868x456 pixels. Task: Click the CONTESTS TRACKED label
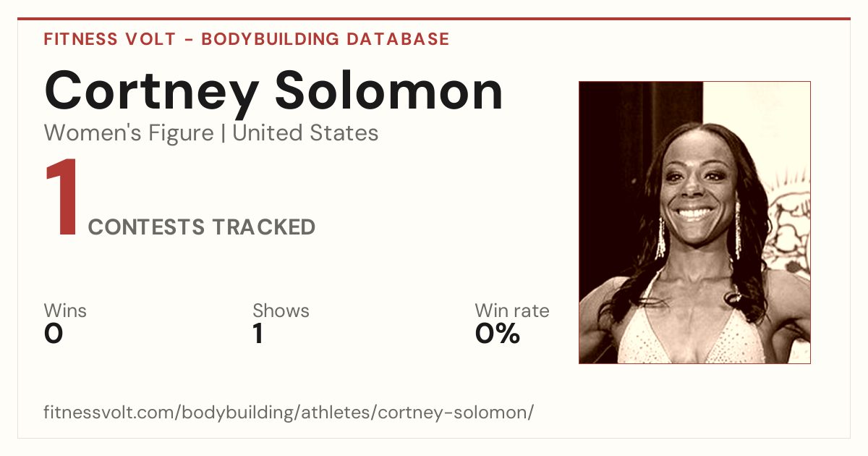coord(202,227)
